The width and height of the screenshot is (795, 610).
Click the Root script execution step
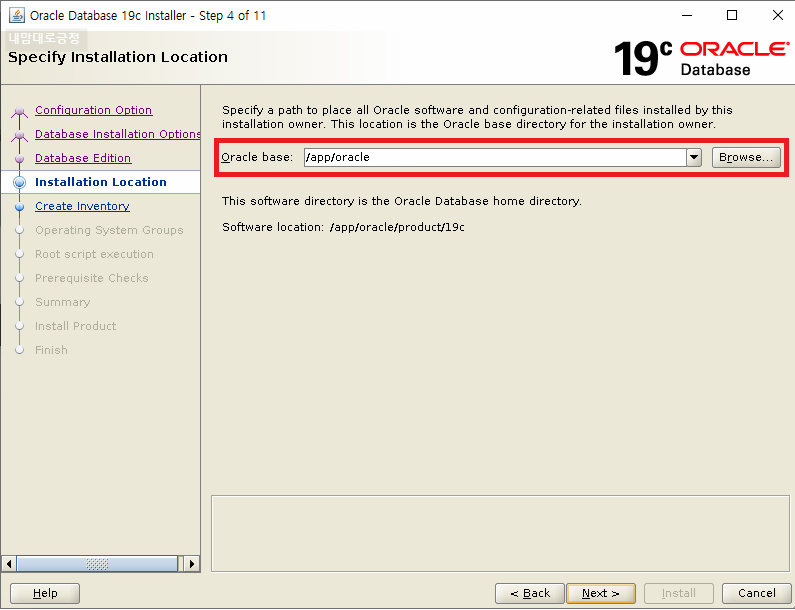click(x=94, y=254)
